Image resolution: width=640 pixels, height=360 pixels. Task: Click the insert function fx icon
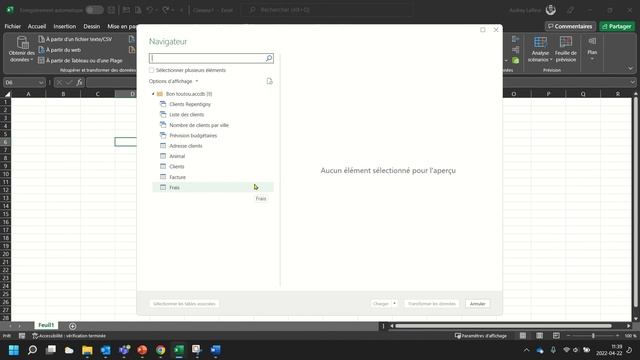click(79, 82)
